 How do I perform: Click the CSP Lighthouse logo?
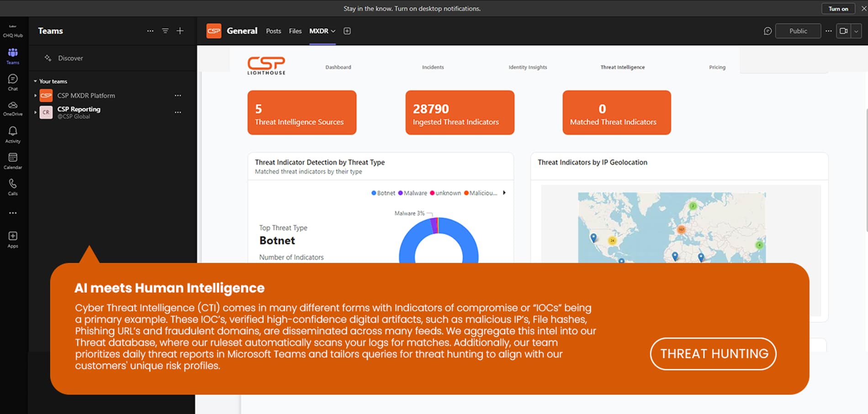pos(266,66)
